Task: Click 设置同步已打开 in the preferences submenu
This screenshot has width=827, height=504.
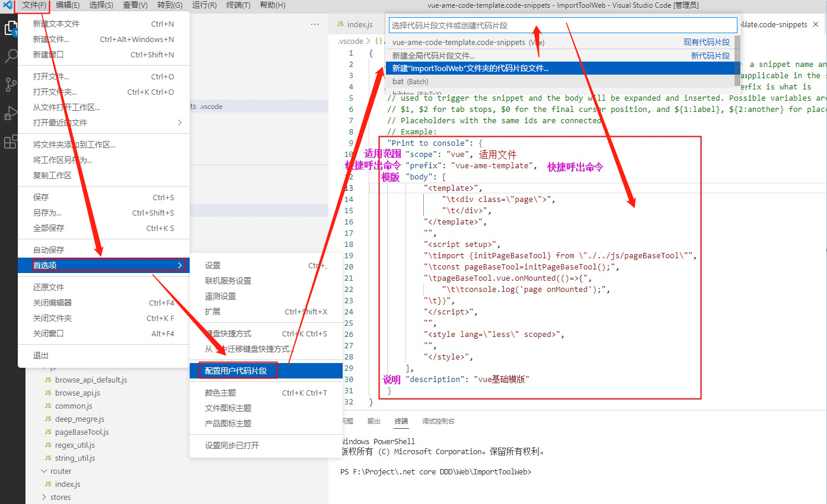Action: click(266, 446)
